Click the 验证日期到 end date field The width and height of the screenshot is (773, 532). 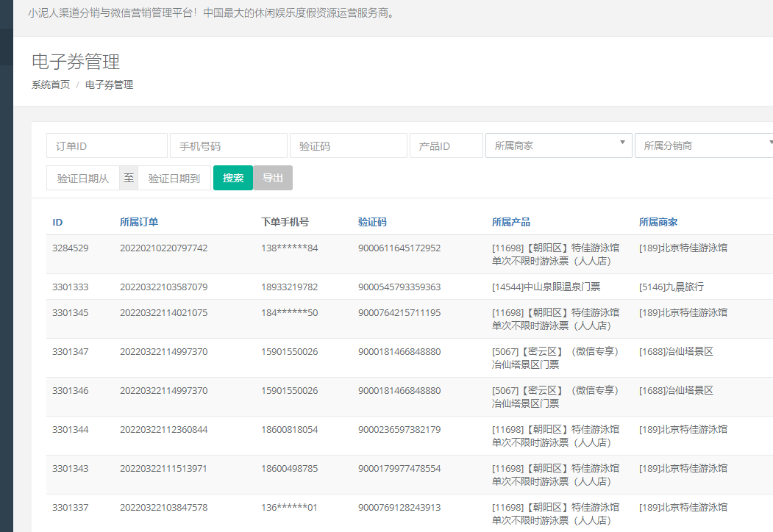[x=174, y=178]
